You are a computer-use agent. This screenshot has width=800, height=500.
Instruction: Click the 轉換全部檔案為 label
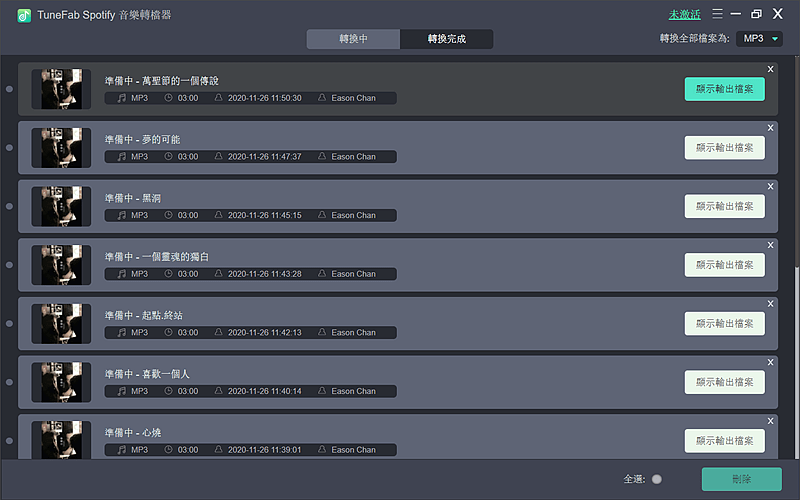coord(694,39)
